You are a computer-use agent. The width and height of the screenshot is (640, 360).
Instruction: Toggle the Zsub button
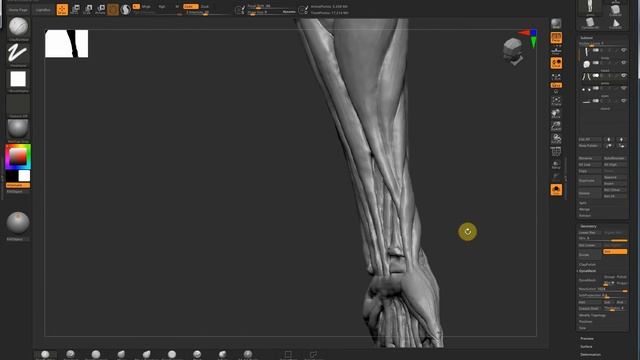[205, 7]
